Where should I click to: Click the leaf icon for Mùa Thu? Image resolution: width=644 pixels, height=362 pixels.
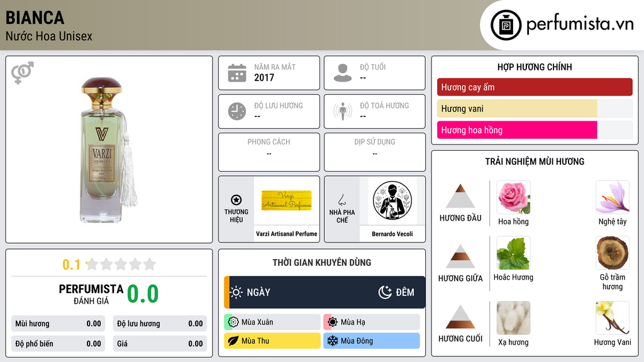click(x=233, y=341)
